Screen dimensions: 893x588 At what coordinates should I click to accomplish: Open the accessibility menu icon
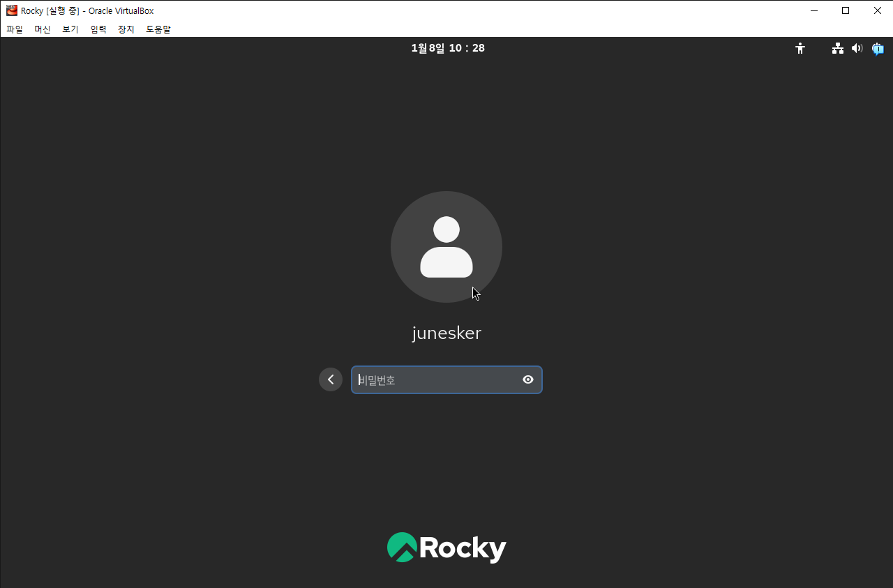pos(800,48)
